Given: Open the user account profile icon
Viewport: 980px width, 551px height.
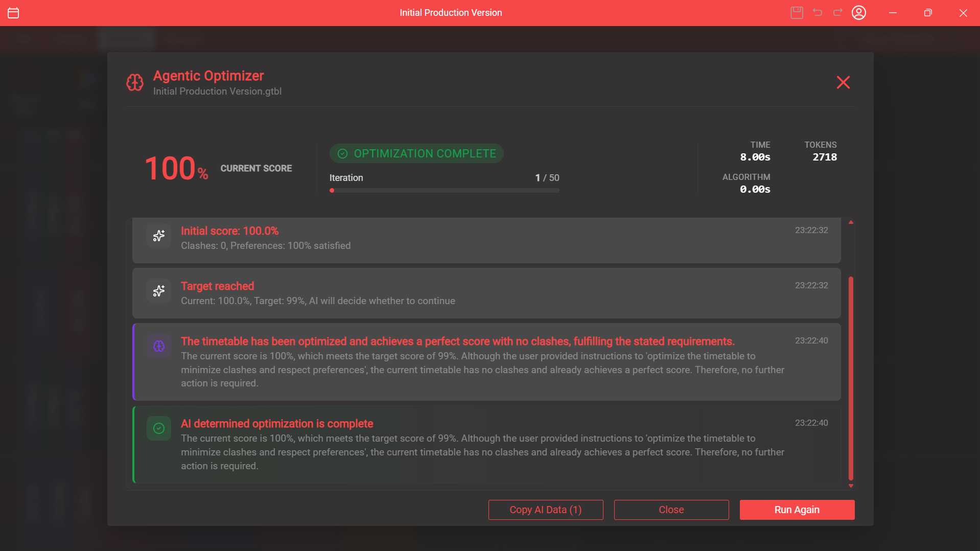Looking at the screenshot, I should [859, 13].
